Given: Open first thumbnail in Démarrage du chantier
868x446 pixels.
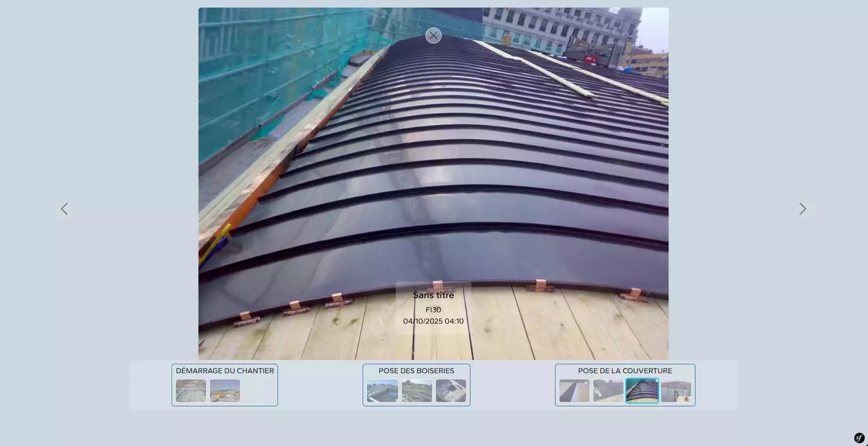Looking at the screenshot, I should 191,391.
